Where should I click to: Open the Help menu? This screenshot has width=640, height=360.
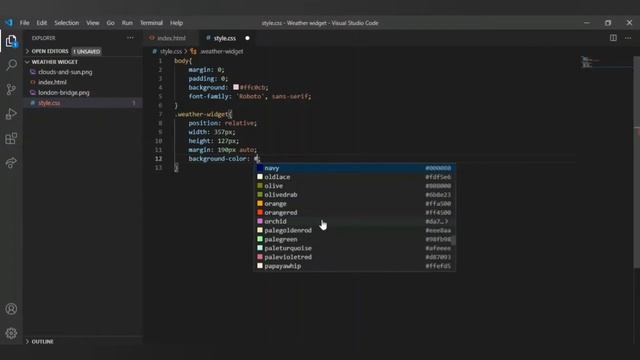[176, 23]
